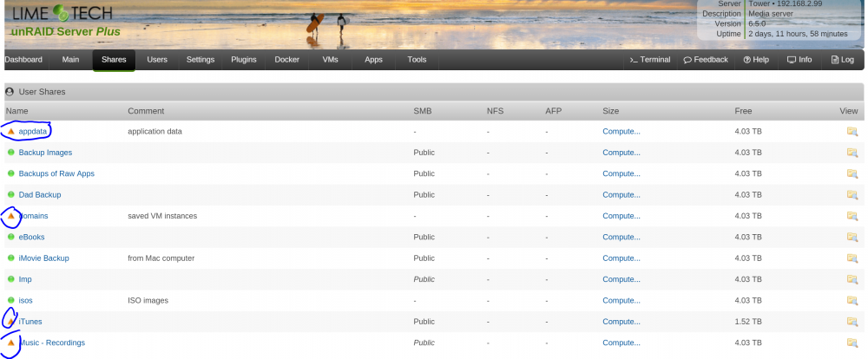Open the Music - Recordings share
The height and width of the screenshot is (359, 868).
52,343
